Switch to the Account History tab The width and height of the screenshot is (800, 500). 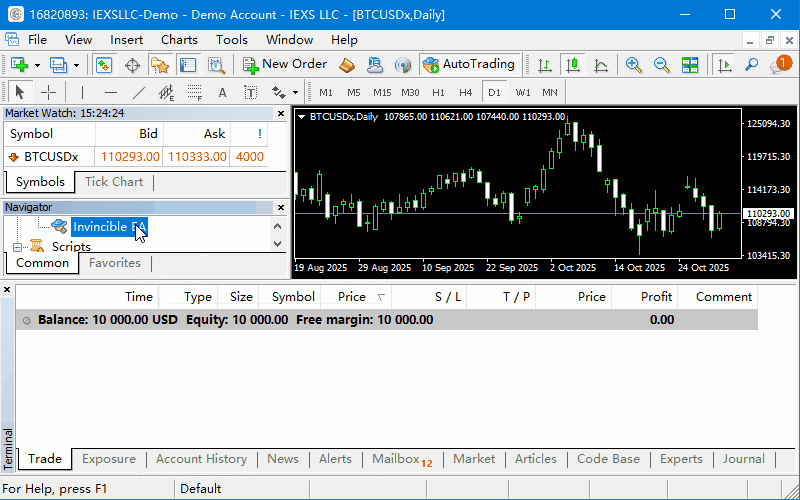click(201, 459)
